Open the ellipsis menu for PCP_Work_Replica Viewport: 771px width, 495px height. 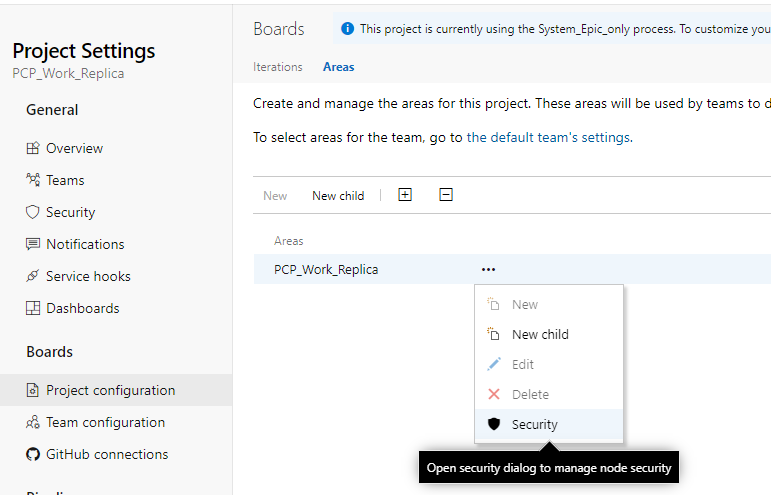click(x=488, y=269)
